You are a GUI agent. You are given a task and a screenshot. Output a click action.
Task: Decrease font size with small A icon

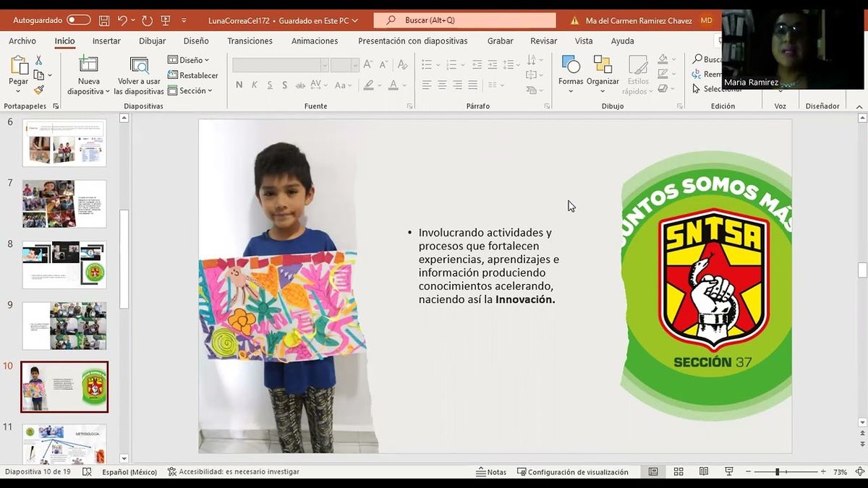[x=384, y=65]
